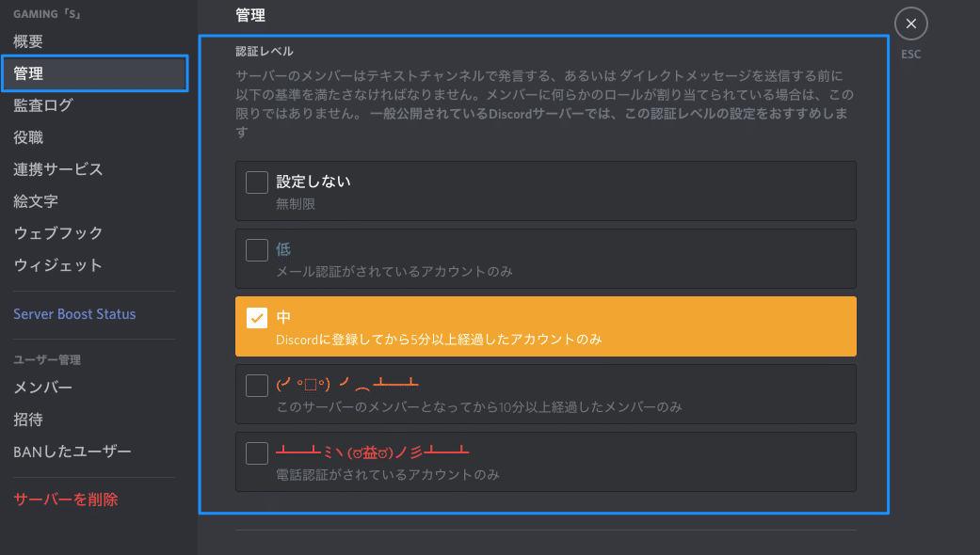Screen dimensions: 980x555
Task: Open ウェブフック webhooks page
Action: (x=57, y=233)
